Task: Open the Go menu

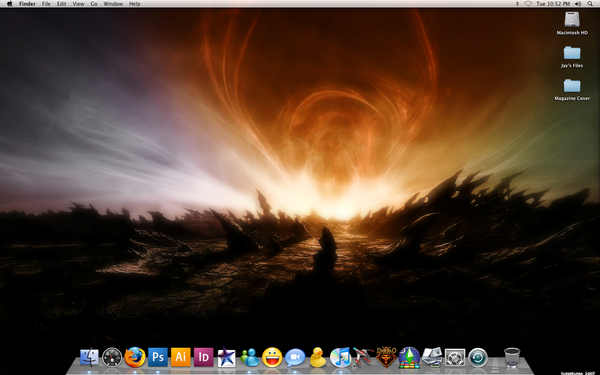Action: 94,4
